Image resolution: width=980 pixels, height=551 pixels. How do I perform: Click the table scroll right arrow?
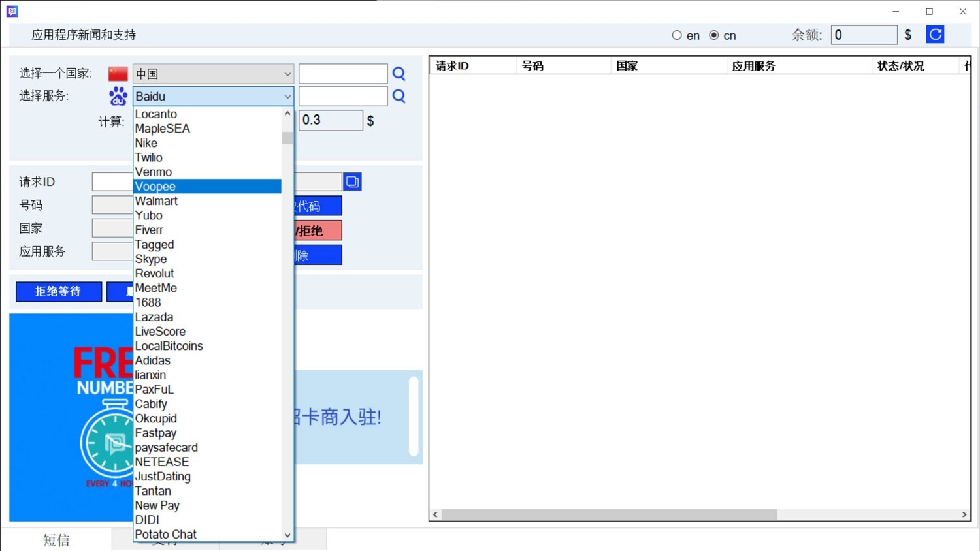coord(964,514)
